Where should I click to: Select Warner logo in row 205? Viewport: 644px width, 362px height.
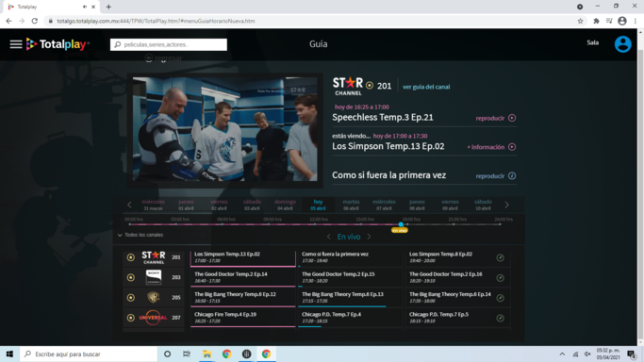coord(154,297)
